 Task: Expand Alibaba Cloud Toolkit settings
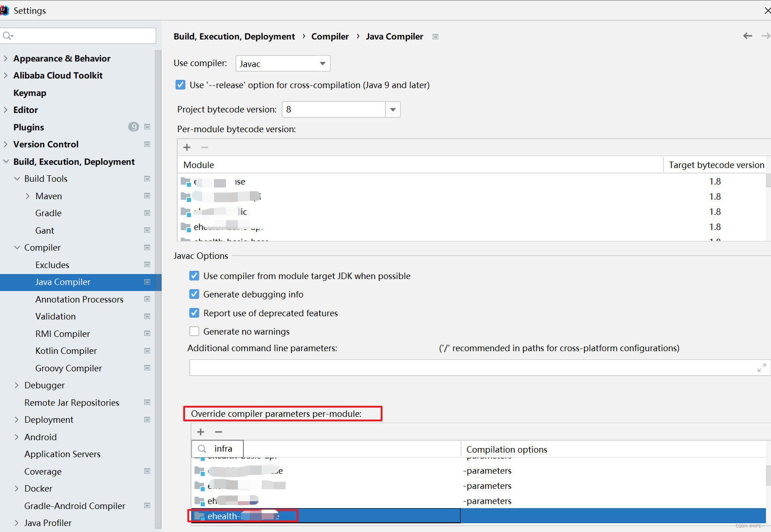point(6,75)
